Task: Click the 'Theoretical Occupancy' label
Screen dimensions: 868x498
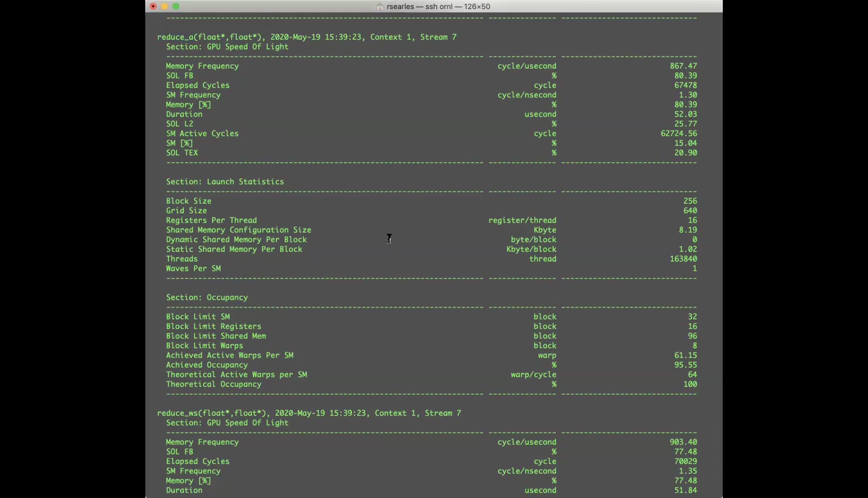Action: 214,384
